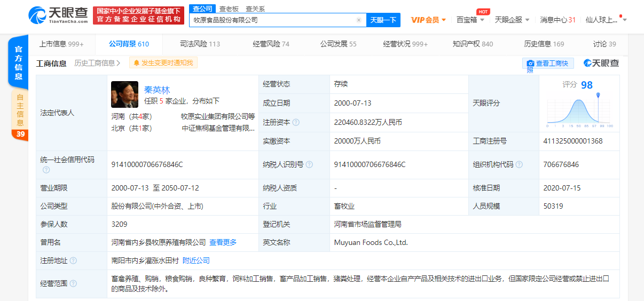Image resolution: width=644 pixels, height=301 pixels.
Task: Select the 官方信息 side tab
Action: pyautogui.click(x=19, y=63)
